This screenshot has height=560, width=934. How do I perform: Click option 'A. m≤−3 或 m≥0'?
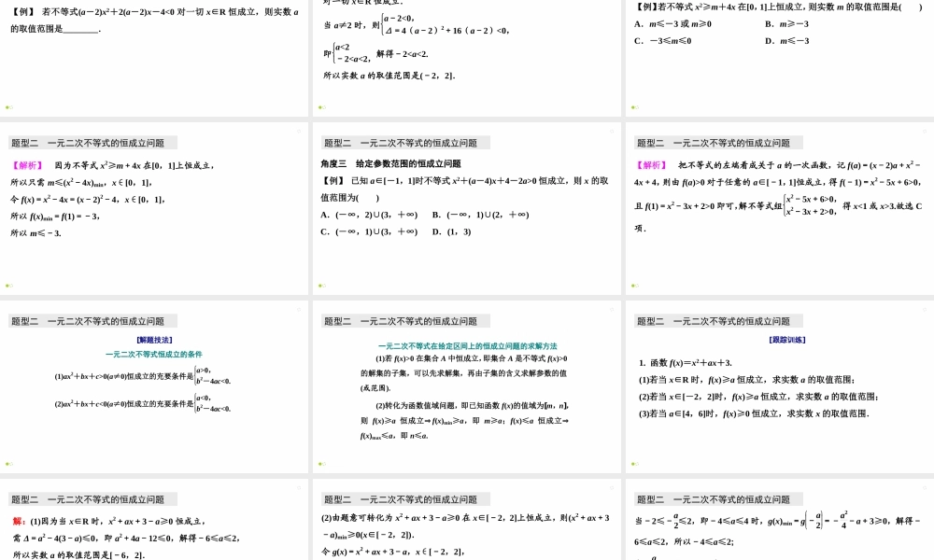[x=672, y=24]
